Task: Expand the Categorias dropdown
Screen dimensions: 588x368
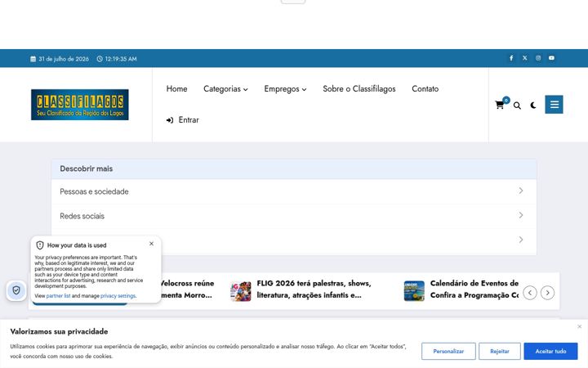Action: tap(225, 89)
